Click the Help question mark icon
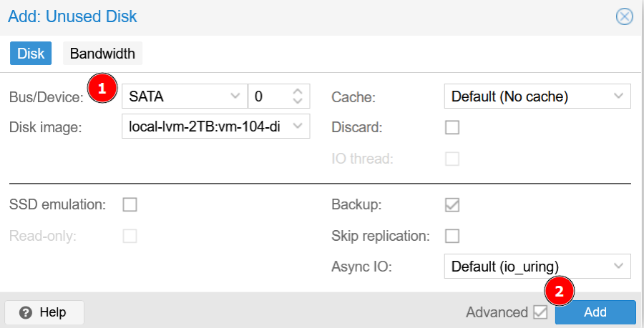Screen dimensions: 644x328 coord(26,312)
